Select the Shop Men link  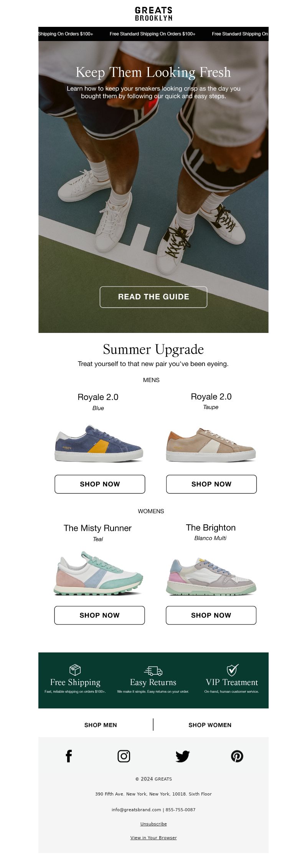click(x=101, y=725)
